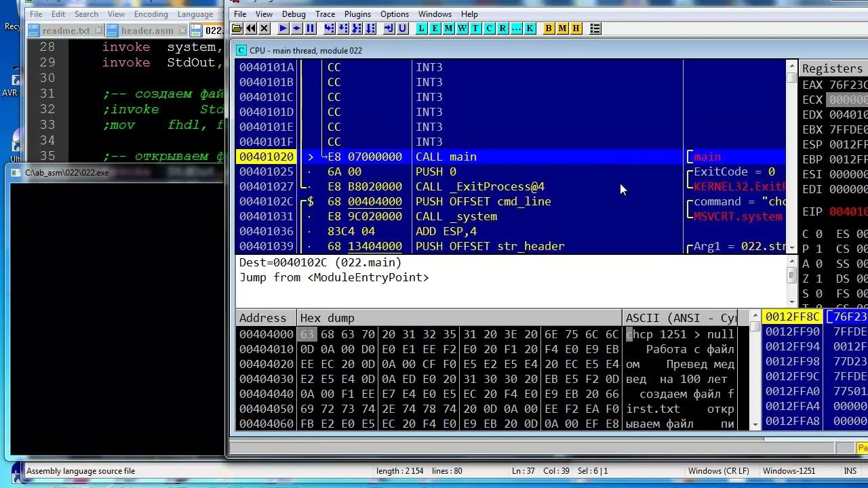
Task: Open Executable modules with the E icon
Action: point(435,28)
